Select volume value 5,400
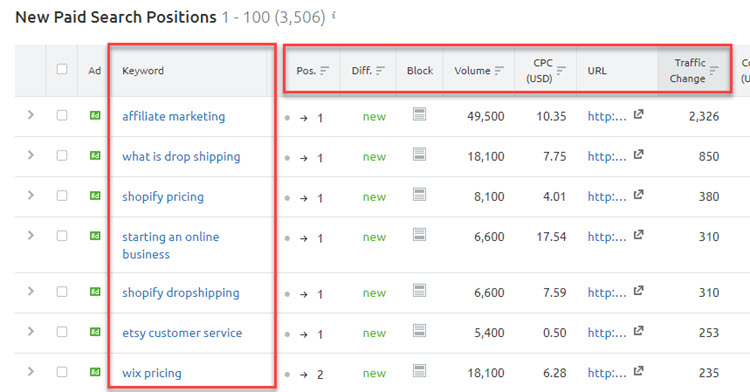 click(x=489, y=333)
